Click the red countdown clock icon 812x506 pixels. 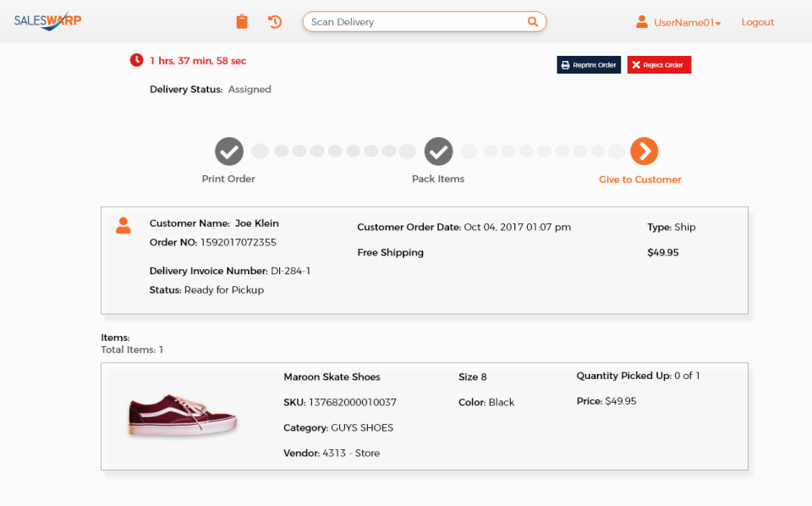[135, 60]
